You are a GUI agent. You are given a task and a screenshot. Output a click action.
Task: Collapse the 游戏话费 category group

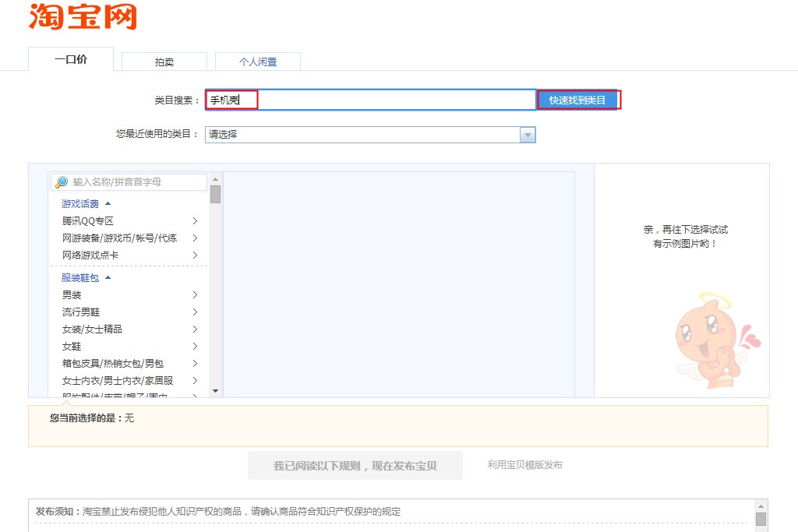[86, 203]
